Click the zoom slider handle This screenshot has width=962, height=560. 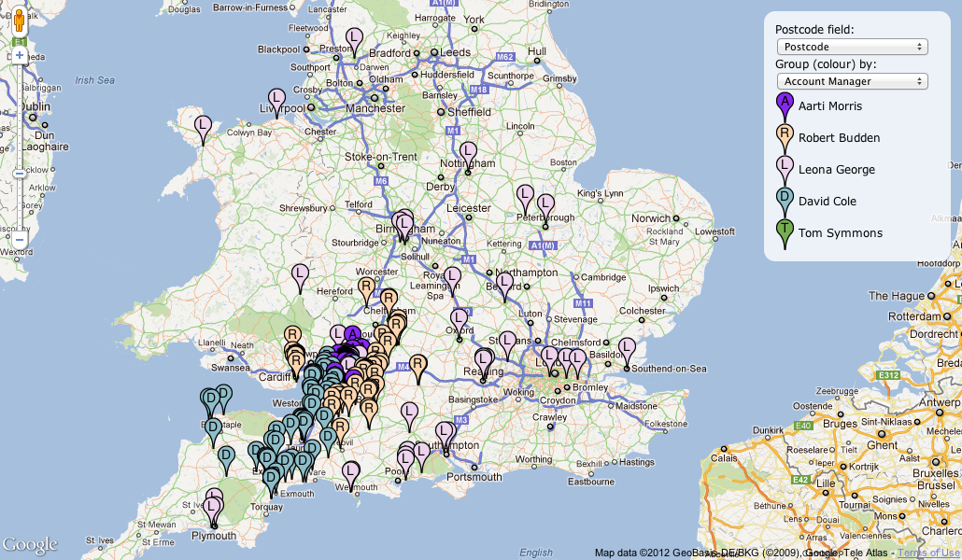(19, 173)
